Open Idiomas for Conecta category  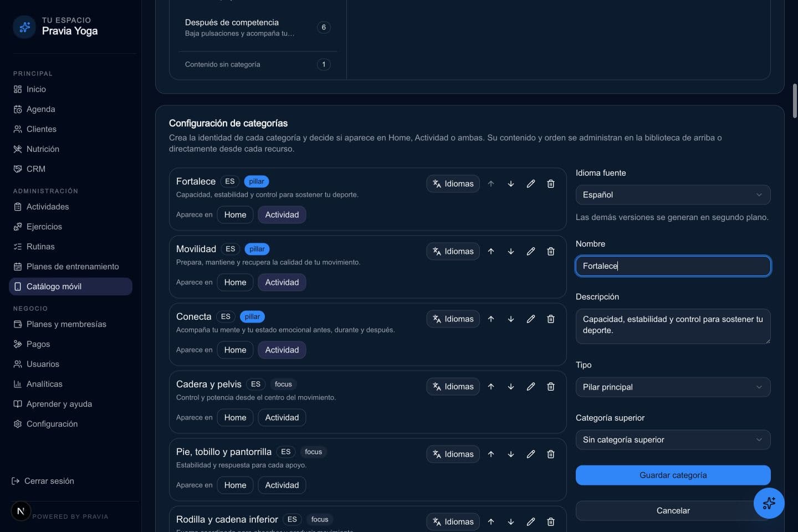(453, 319)
